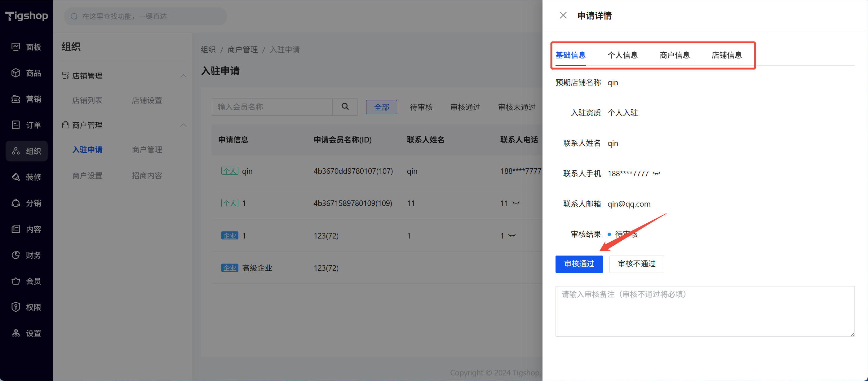Screen dimensions: 868x381
Task: Open the 订单 orders sidebar icon
Action: (x=16, y=125)
